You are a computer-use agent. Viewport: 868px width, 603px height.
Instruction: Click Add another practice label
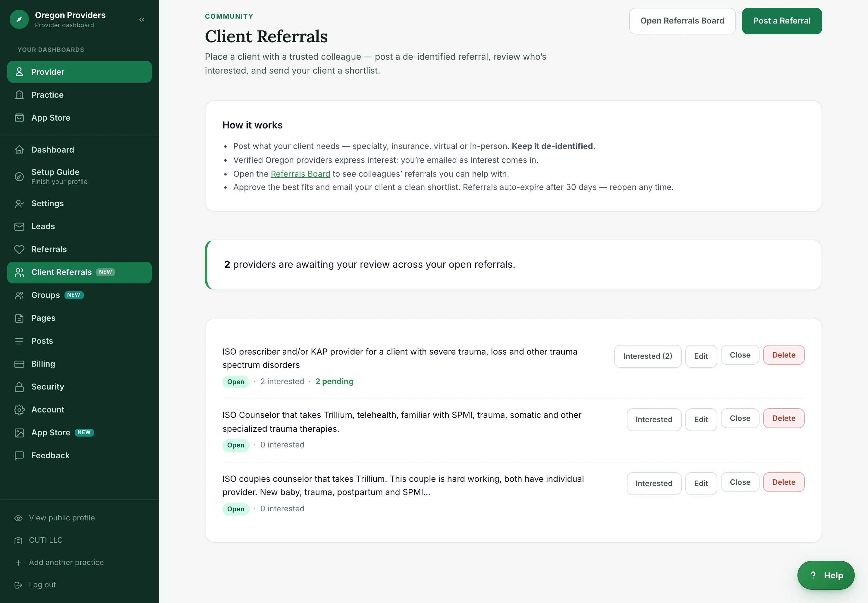[66, 563]
